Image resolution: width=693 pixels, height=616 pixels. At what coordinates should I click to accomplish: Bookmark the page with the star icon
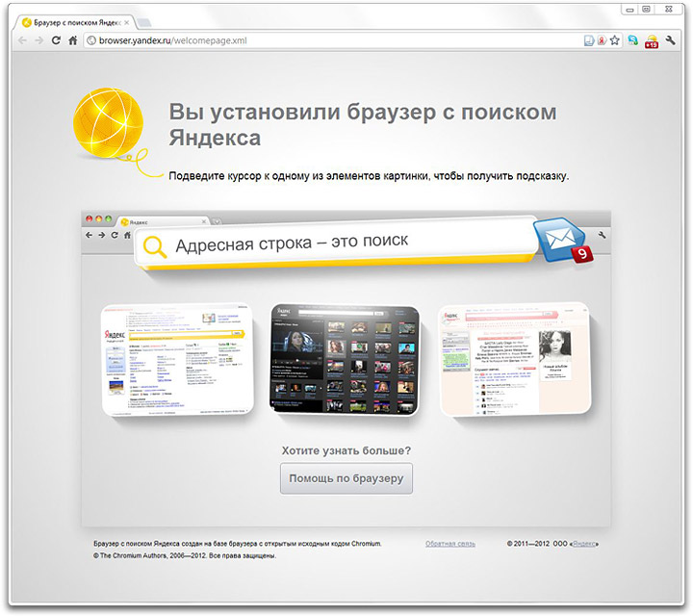point(614,40)
